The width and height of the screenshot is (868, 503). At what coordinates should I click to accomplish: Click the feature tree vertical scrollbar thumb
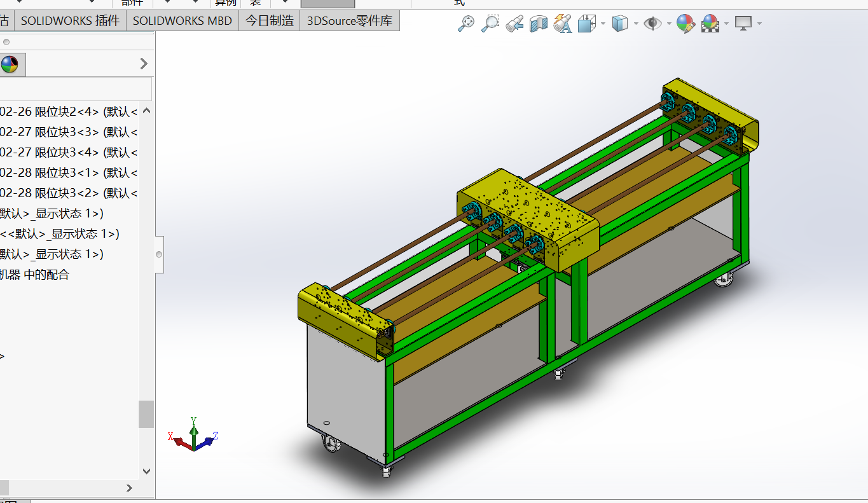(146, 414)
